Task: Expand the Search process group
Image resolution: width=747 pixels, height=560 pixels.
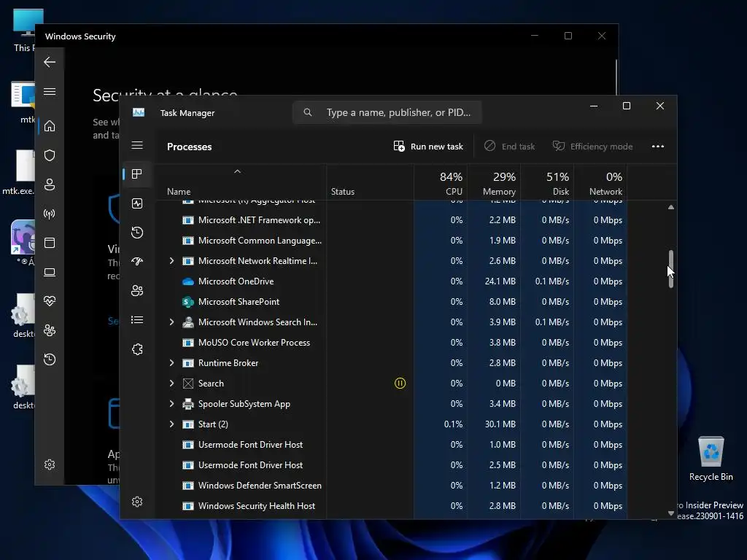Action: (171, 384)
